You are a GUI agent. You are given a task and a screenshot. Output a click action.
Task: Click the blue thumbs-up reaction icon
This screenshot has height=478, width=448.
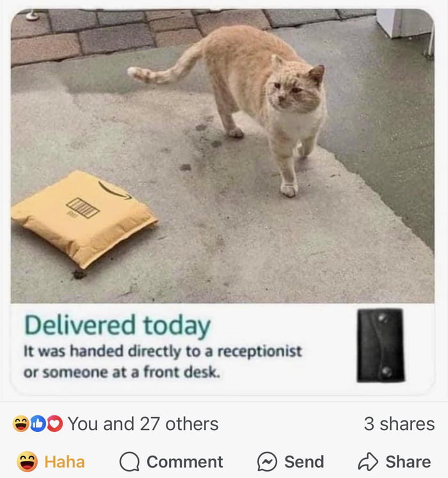38,424
